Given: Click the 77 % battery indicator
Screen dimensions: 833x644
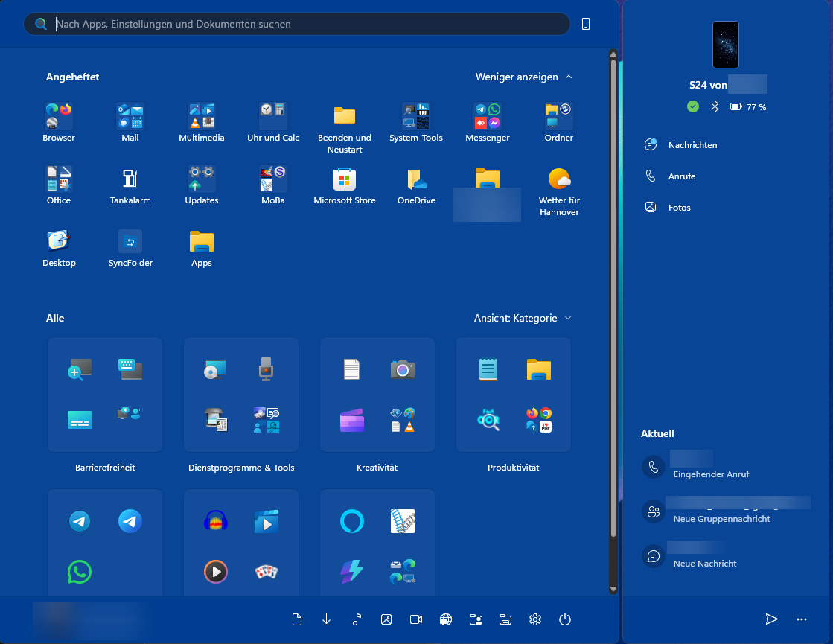Looking at the screenshot, I should coord(748,106).
